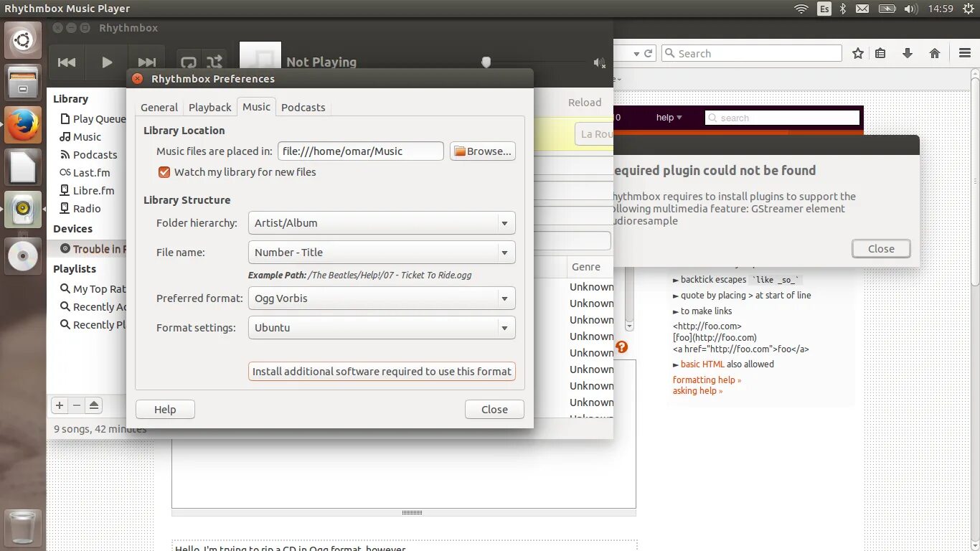Launch Firefox from the Ubuntu launcher
Image resolution: width=980 pixels, height=551 pixels.
coord(23,125)
